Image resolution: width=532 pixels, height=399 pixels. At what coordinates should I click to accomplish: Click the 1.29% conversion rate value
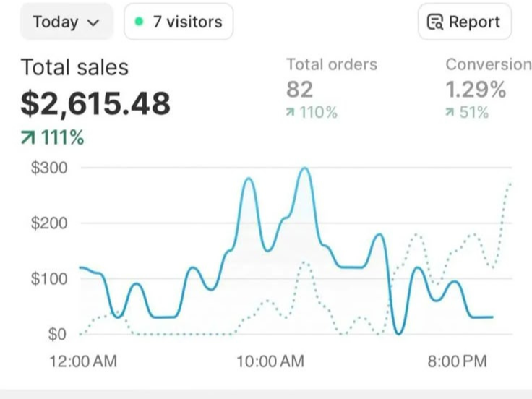(x=476, y=89)
